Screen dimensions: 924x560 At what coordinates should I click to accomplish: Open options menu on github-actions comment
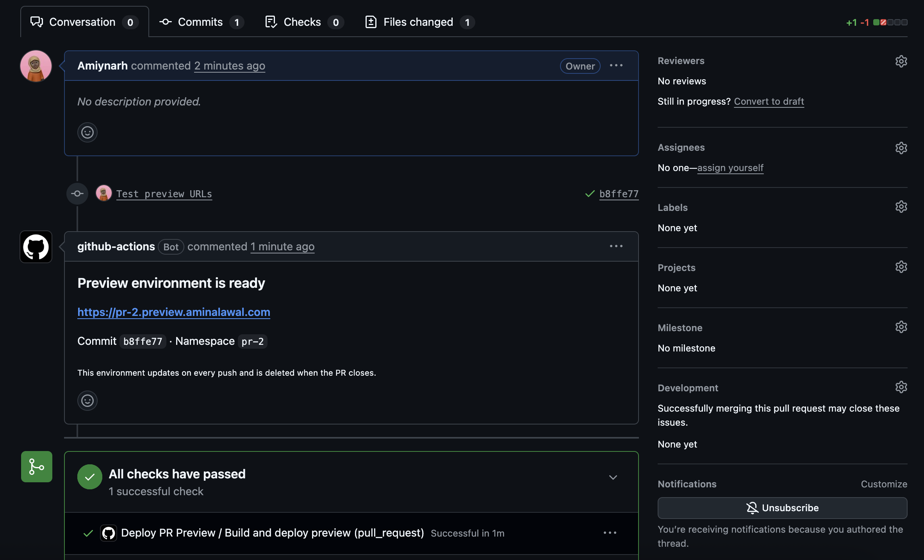[616, 246]
